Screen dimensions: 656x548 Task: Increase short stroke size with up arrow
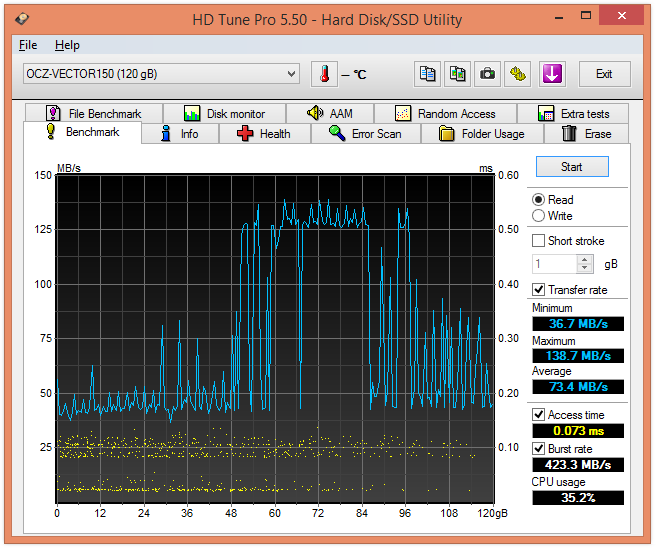[584, 260]
